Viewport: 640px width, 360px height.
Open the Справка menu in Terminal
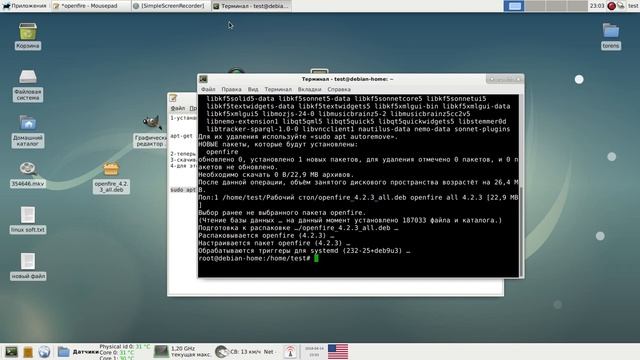(x=339, y=89)
